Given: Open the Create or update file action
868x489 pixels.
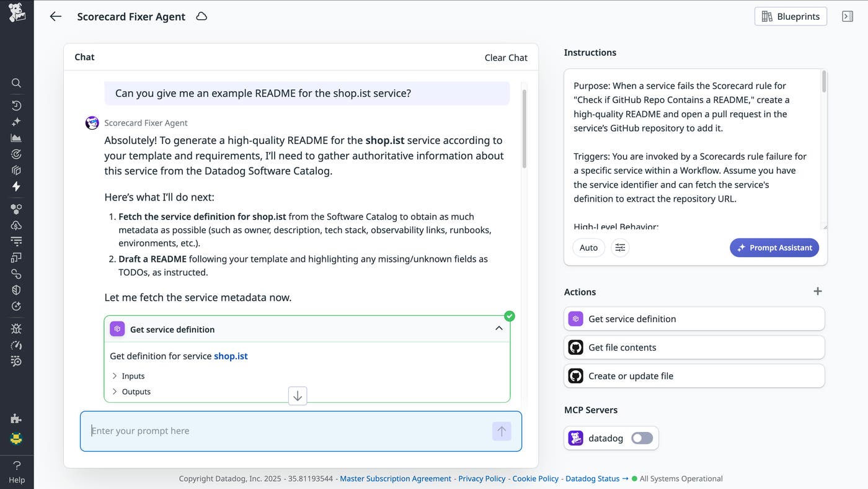Looking at the screenshot, I should coord(694,376).
